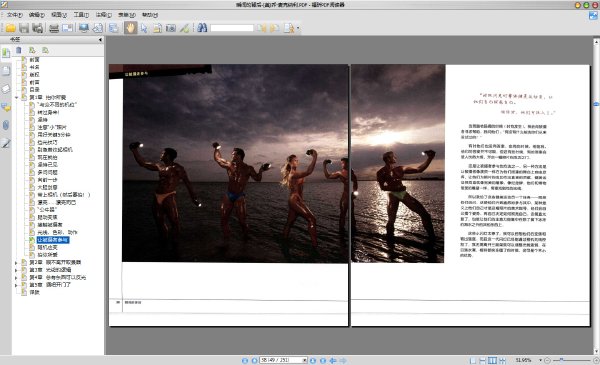Go to the next page button
This screenshot has width=600, height=365.
point(313,360)
